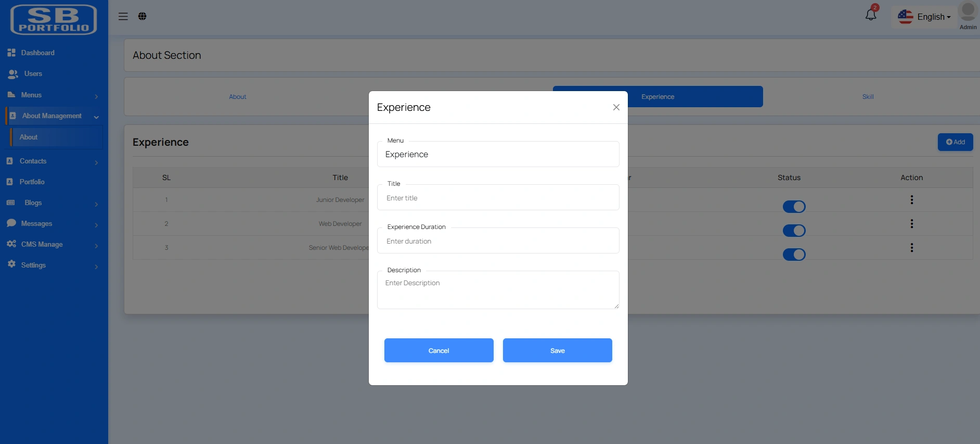Go to Dashboard in the sidebar

(x=37, y=53)
